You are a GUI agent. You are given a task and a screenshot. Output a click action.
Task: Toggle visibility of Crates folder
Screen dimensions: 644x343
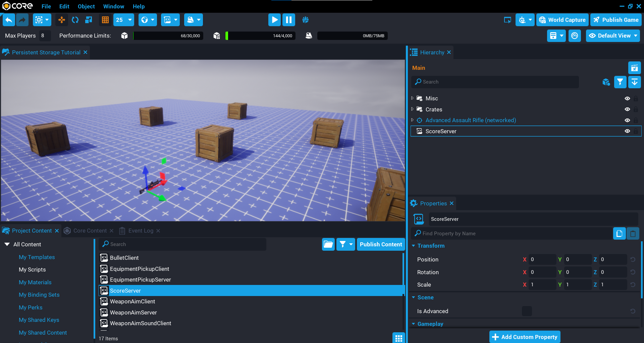(627, 109)
